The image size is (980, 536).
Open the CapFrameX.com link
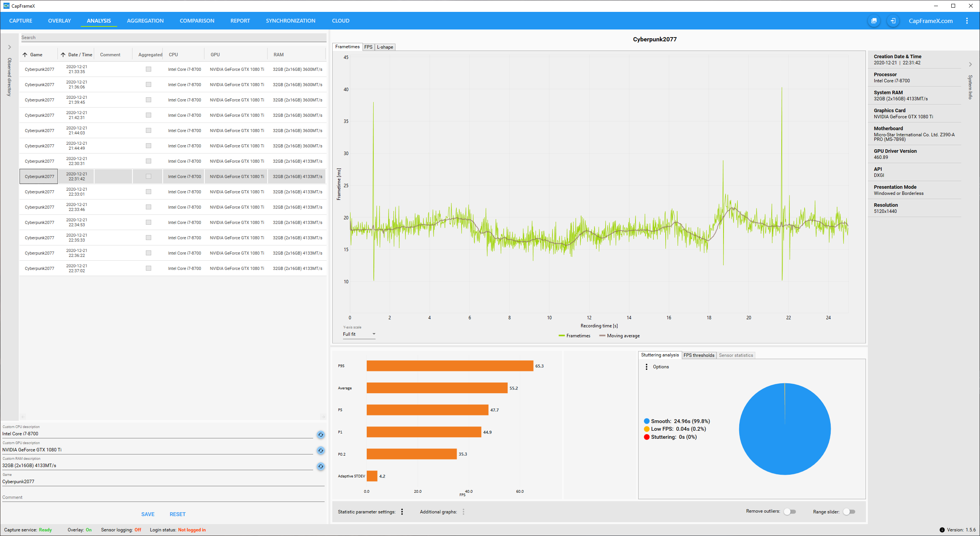click(931, 21)
